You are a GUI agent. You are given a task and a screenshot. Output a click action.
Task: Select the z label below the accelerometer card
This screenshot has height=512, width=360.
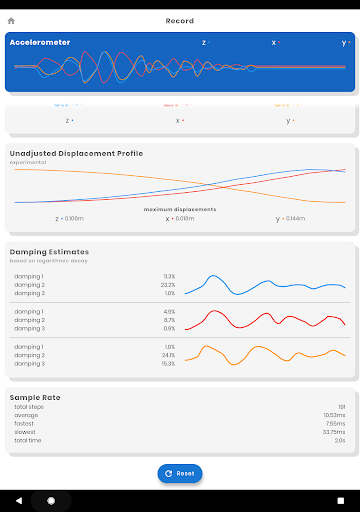[x=69, y=121]
